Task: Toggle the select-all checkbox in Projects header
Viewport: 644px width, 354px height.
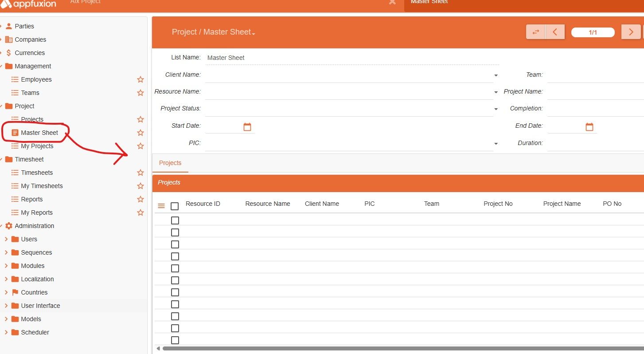Action: point(175,206)
